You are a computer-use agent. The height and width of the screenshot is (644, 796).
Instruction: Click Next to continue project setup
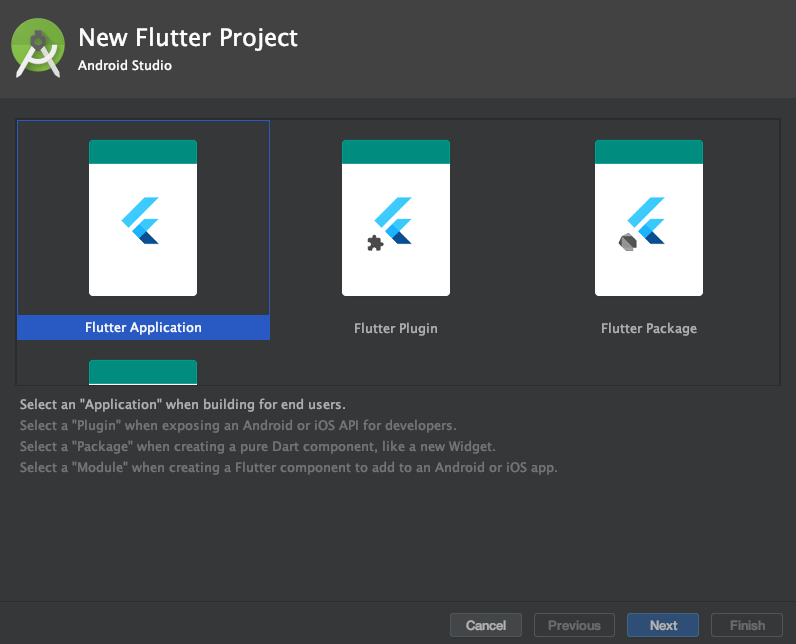tap(663, 625)
